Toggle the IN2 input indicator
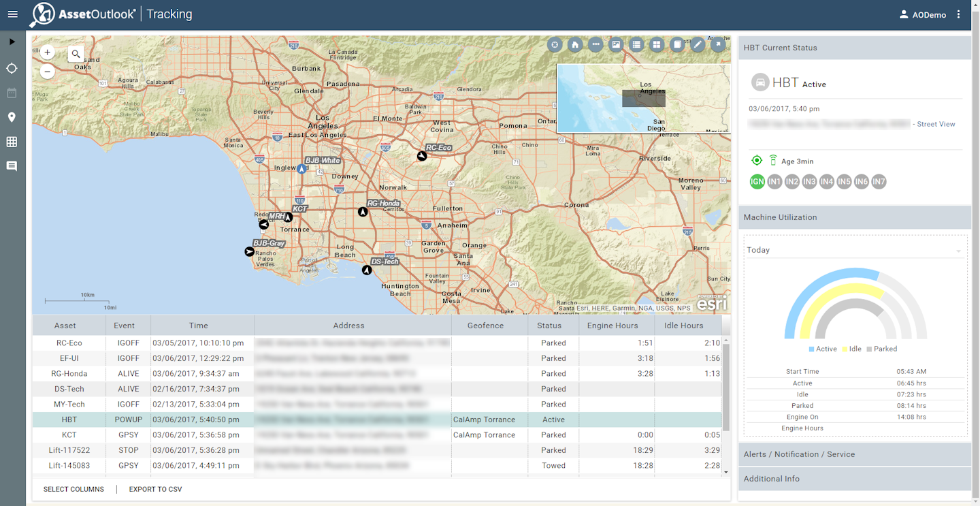Screen dimensions: 980x506 (x=791, y=182)
